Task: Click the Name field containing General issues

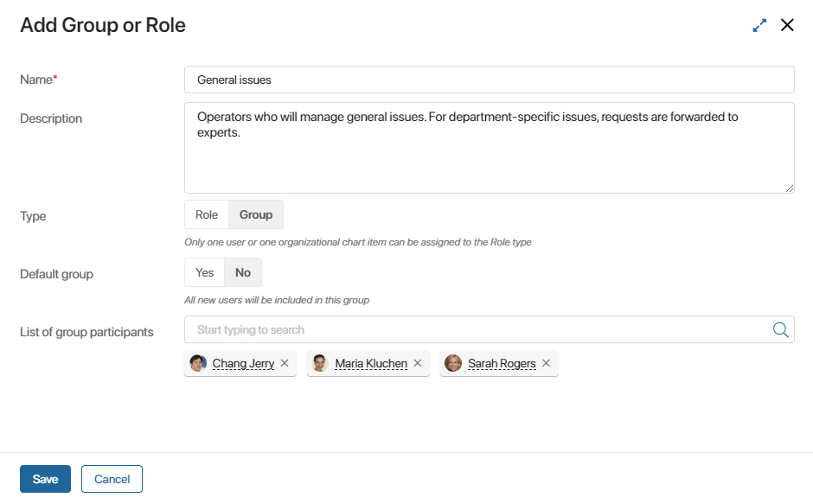Action: pos(490,80)
